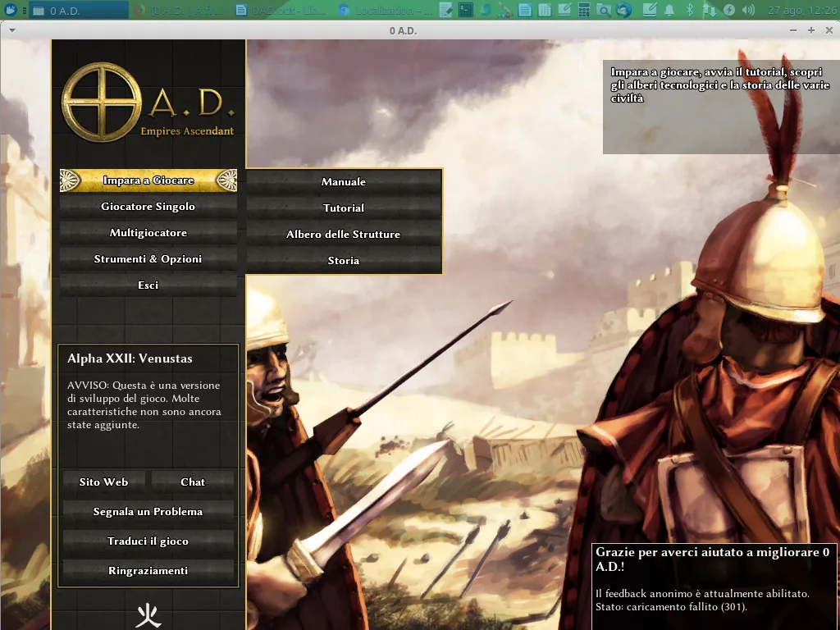Click the Alpha XXII: Venustas heading
This screenshot has width=840, height=630.
coord(130,358)
